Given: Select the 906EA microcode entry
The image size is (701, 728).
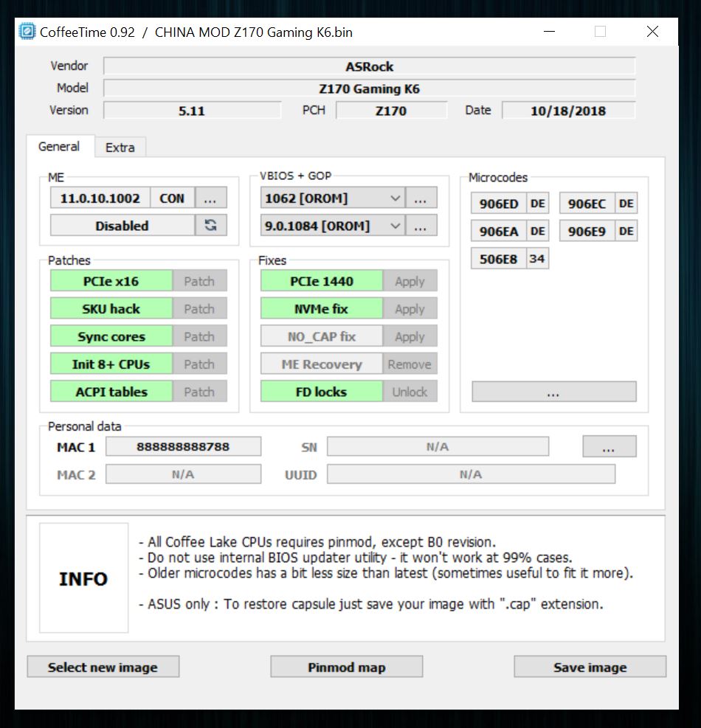Looking at the screenshot, I should [x=499, y=231].
